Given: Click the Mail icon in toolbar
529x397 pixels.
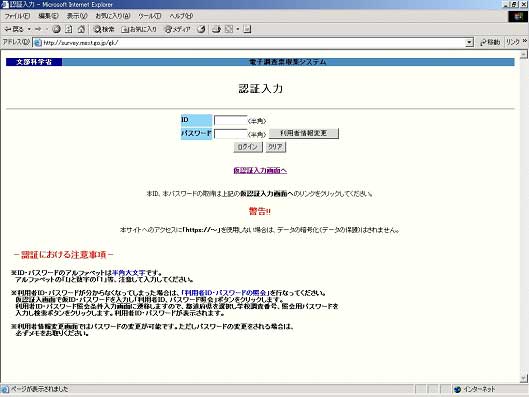Looking at the screenshot, I should pos(216,29).
